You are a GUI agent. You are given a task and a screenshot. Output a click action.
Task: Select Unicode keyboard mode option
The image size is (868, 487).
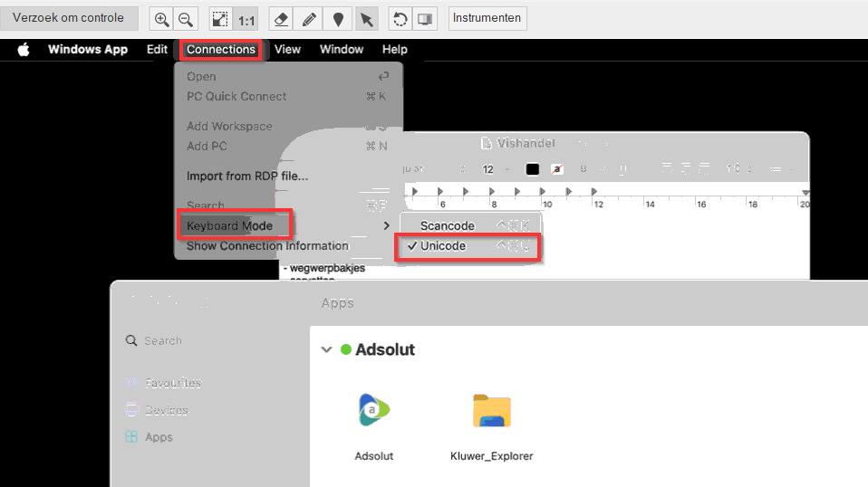442,246
